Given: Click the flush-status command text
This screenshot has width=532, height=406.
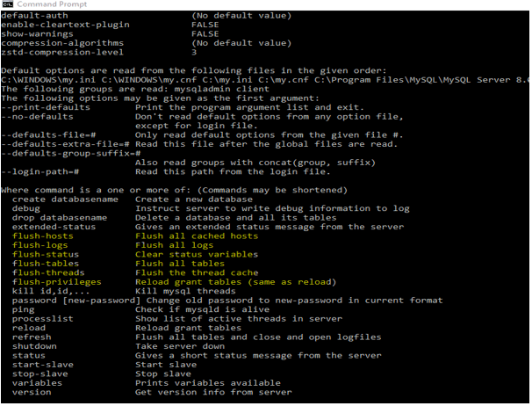Looking at the screenshot, I should (x=44, y=254).
